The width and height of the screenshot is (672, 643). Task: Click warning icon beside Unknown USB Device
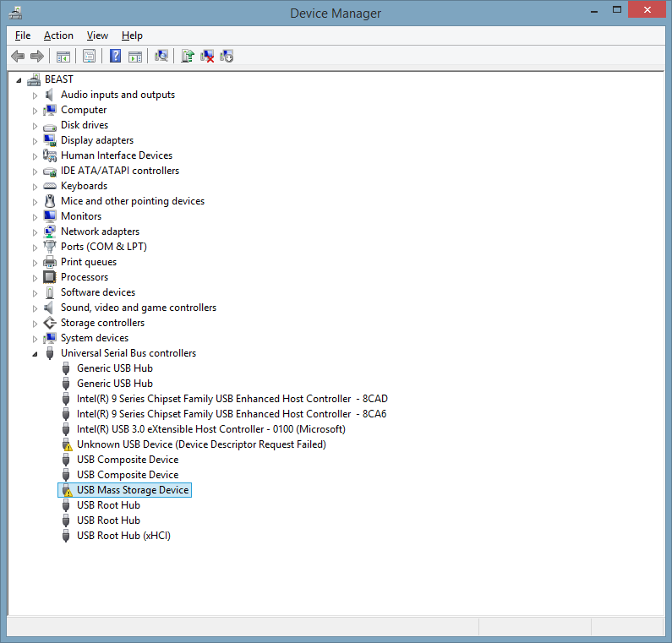pyautogui.click(x=67, y=444)
